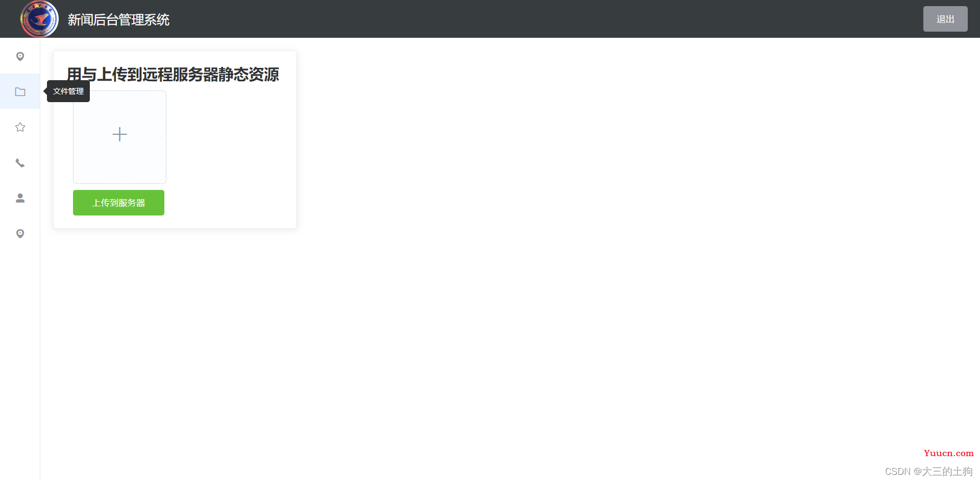
Task: Click the highlighted active sidebar menu row
Action: point(20,91)
